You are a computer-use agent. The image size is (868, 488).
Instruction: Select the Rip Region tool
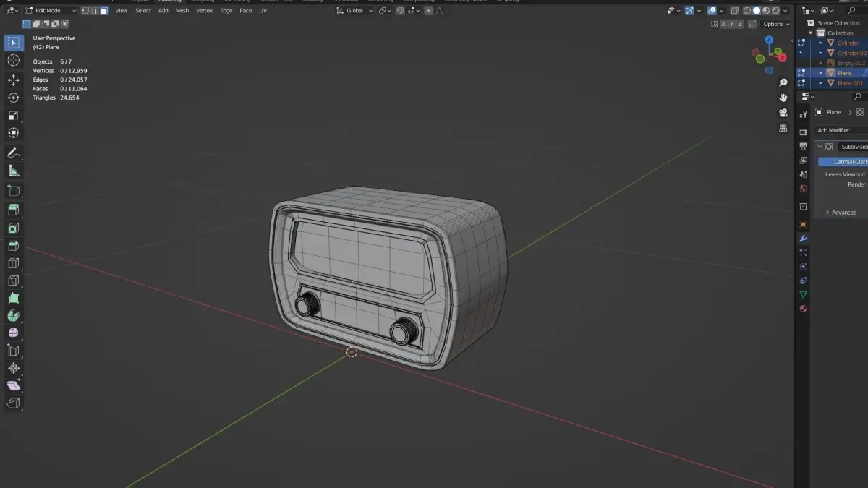pos(13,403)
